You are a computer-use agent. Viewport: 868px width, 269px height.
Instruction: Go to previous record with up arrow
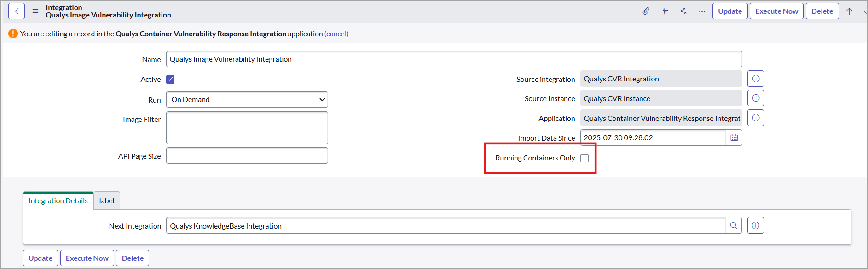point(849,11)
